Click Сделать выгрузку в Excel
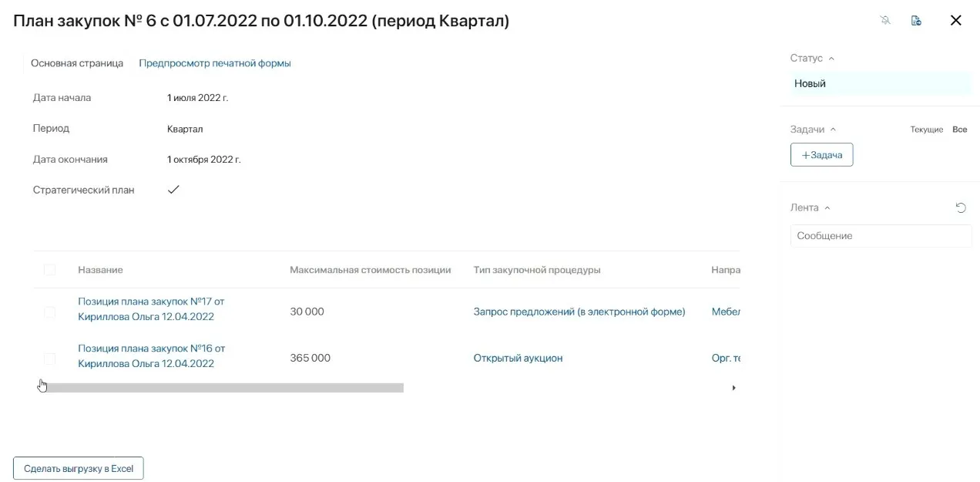 77,468
